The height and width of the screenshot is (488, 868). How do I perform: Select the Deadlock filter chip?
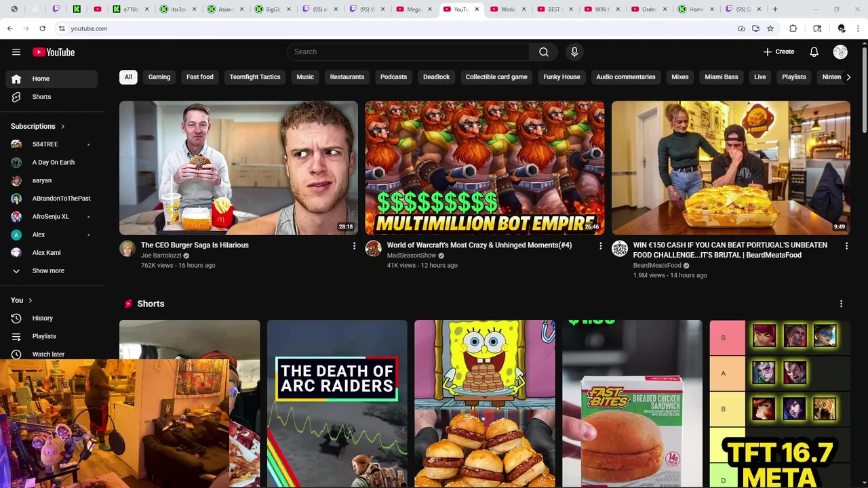436,77
